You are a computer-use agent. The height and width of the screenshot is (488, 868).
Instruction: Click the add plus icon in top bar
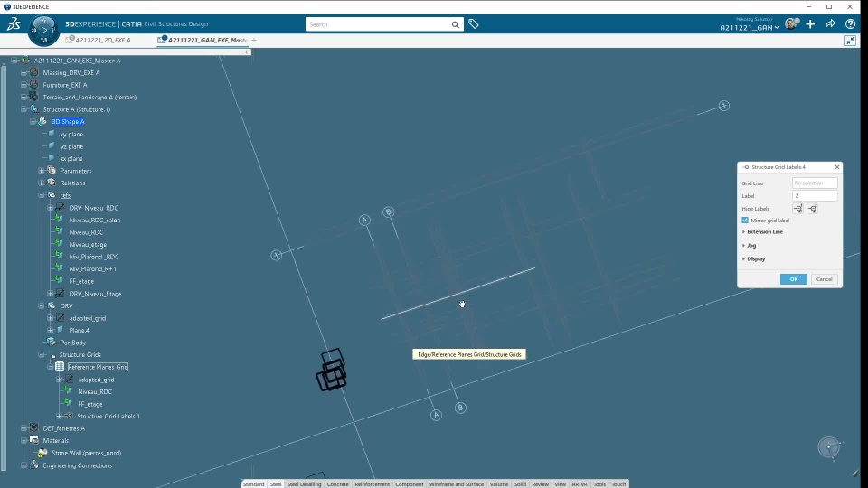810,24
